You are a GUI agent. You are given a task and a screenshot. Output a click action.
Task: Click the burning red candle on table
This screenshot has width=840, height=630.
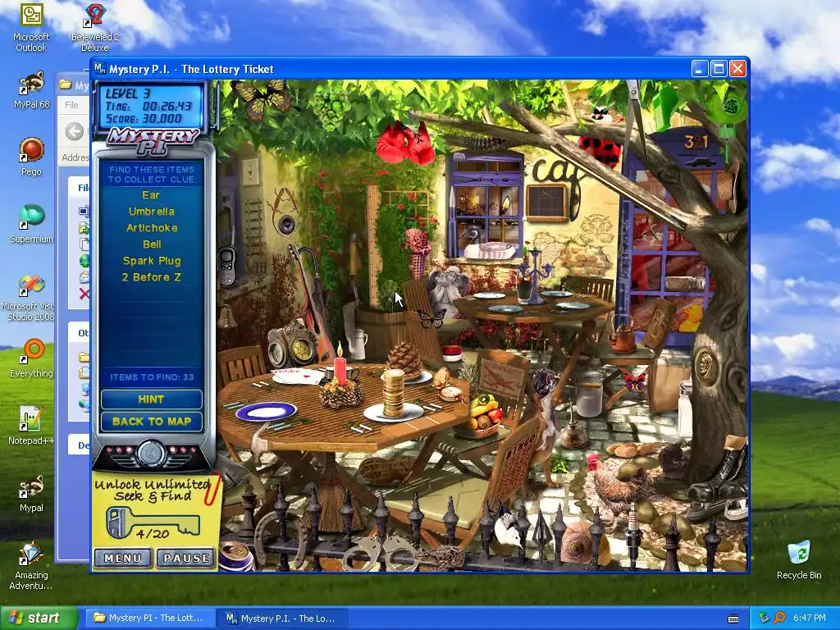click(340, 364)
